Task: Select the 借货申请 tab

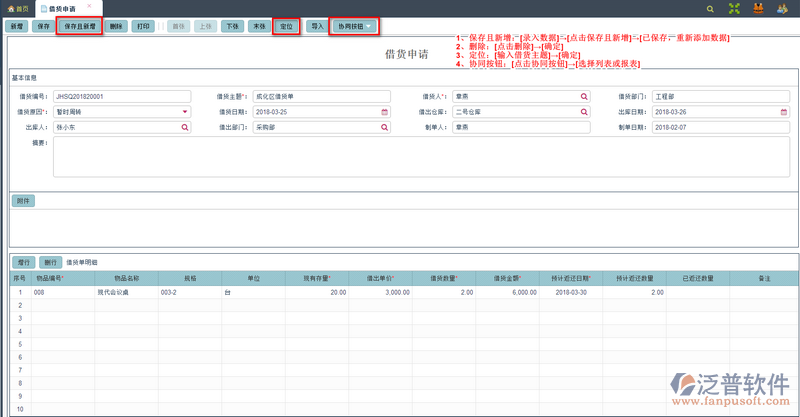Action: pyautogui.click(x=62, y=8)
